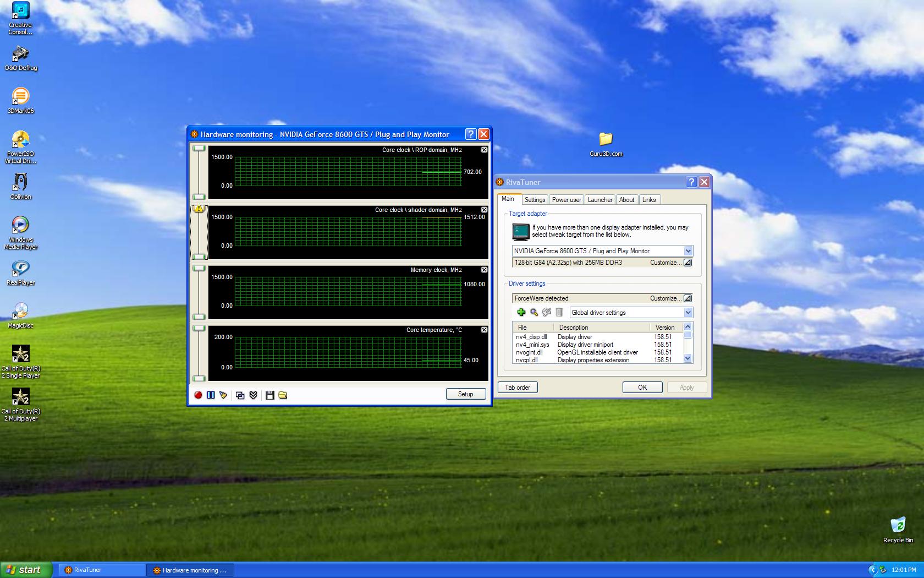Screen dimensions: 924x578
Task: Switch to the Links tab
Action: click(649, 200)
